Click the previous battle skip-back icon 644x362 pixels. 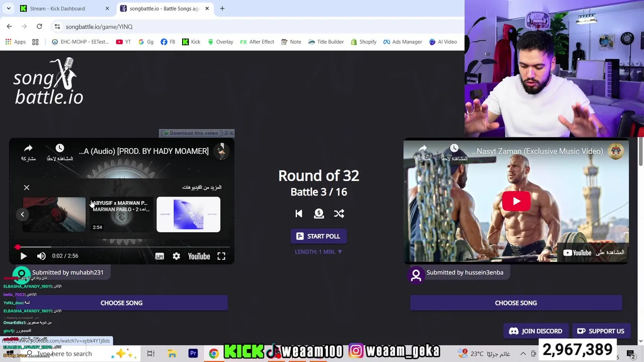pyautogui.click(x=299, y=214)
